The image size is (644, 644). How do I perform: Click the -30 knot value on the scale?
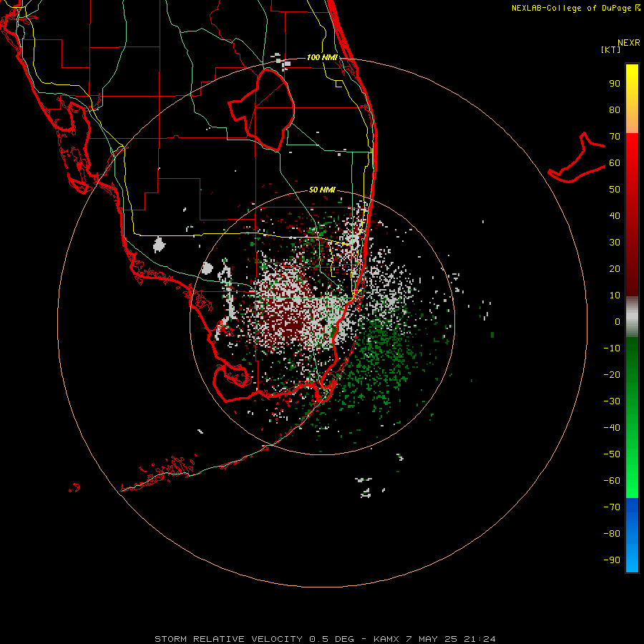point(612,401)
